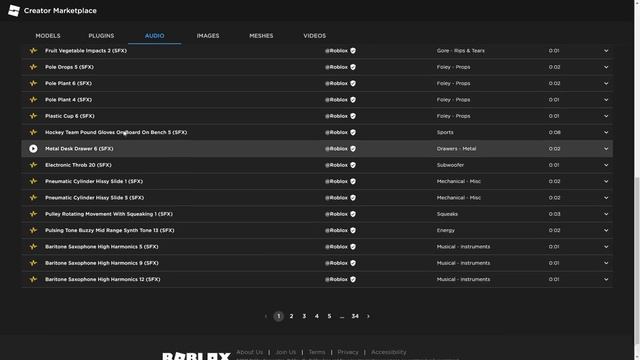Screen dimensions: 640x360
Task: Expand the Electronic Throb 20 row
Action: click(x=606, y=165)
